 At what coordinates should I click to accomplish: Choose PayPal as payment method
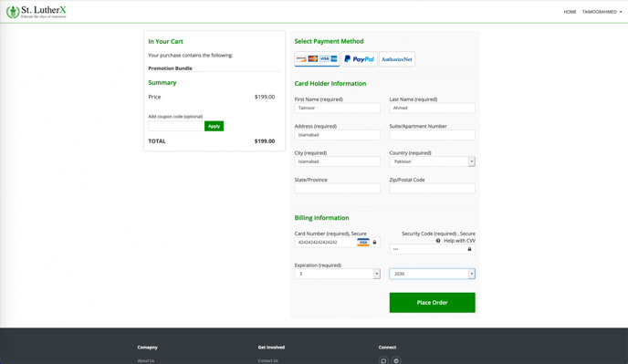pyautogui.click(x=360, y=59)
